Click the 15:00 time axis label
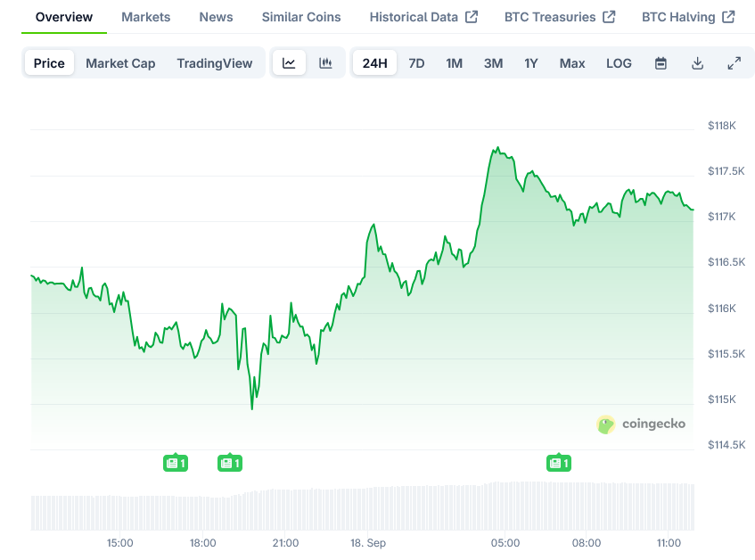 pyautogui.click(x=120, y=543)
